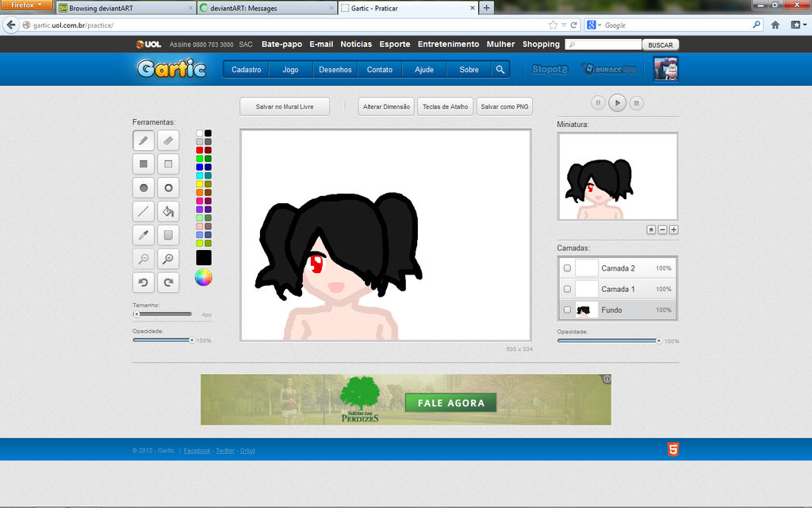
Task: Redo the last drawing action
Action: (168, 283)
